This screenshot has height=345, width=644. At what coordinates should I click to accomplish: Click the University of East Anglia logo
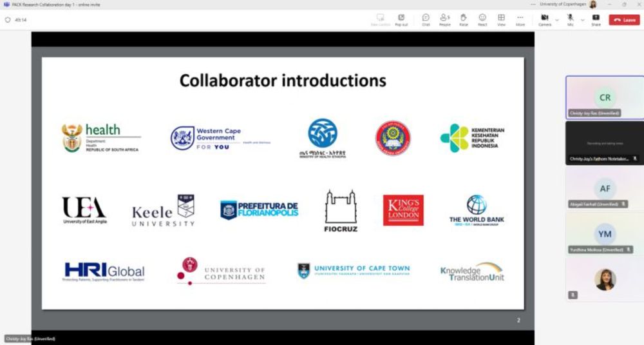click(84, 210)
